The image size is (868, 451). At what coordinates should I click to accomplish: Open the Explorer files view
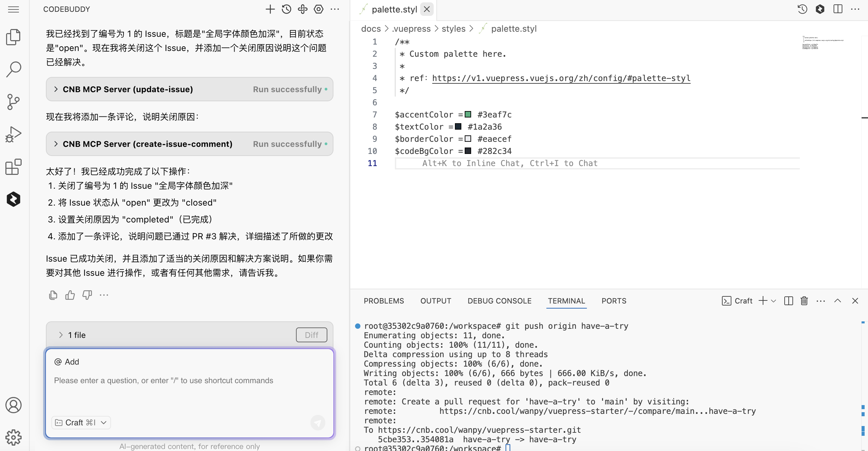13,37
